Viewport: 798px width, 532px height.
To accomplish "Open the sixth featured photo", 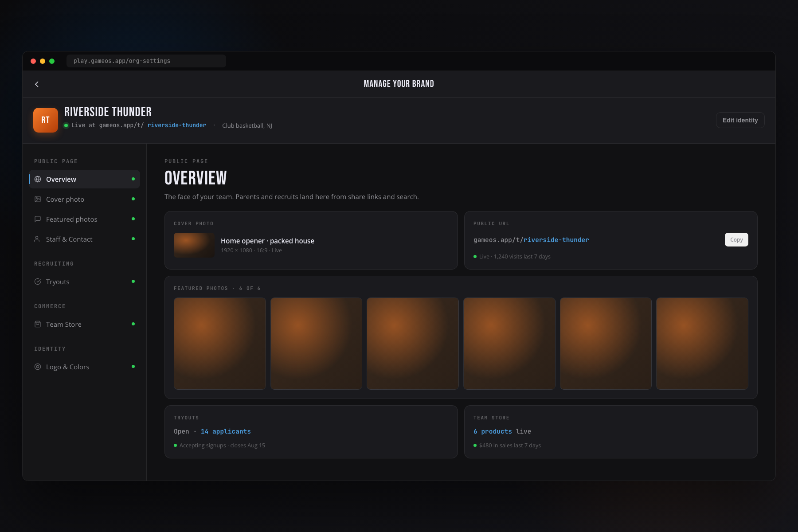I will click(702, 344).
